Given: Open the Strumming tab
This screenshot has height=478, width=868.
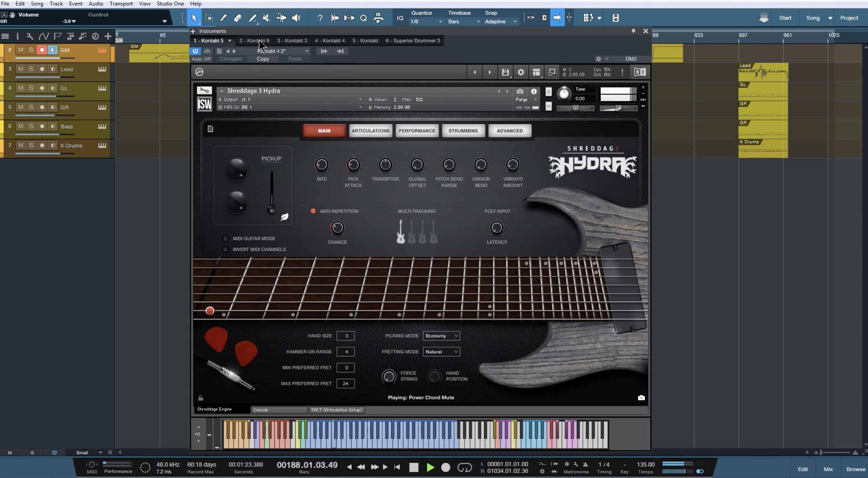Looking at the screenshot, I should click(x=463, y=130).
